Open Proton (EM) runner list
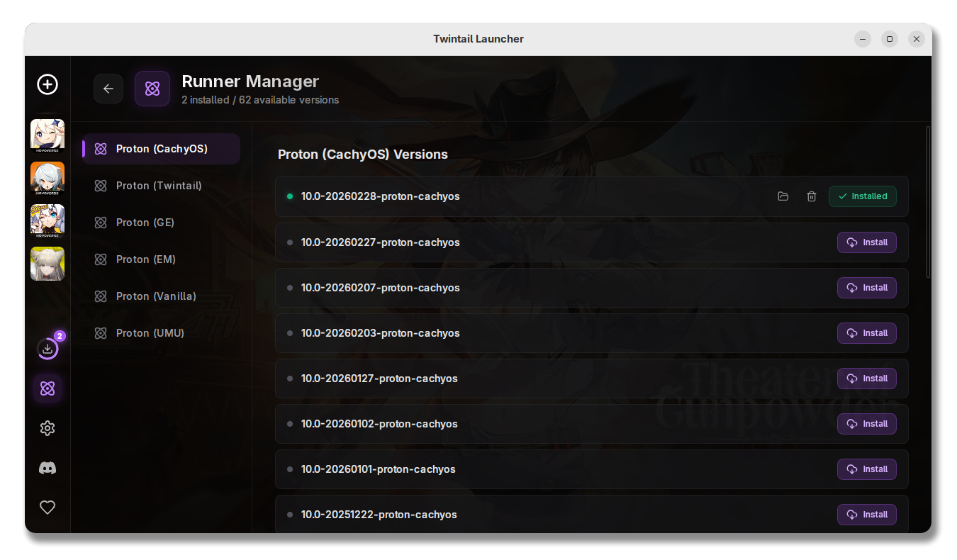The height and width of the screenshot is (560, 957). pyautogui.click(x=161, y=259)
